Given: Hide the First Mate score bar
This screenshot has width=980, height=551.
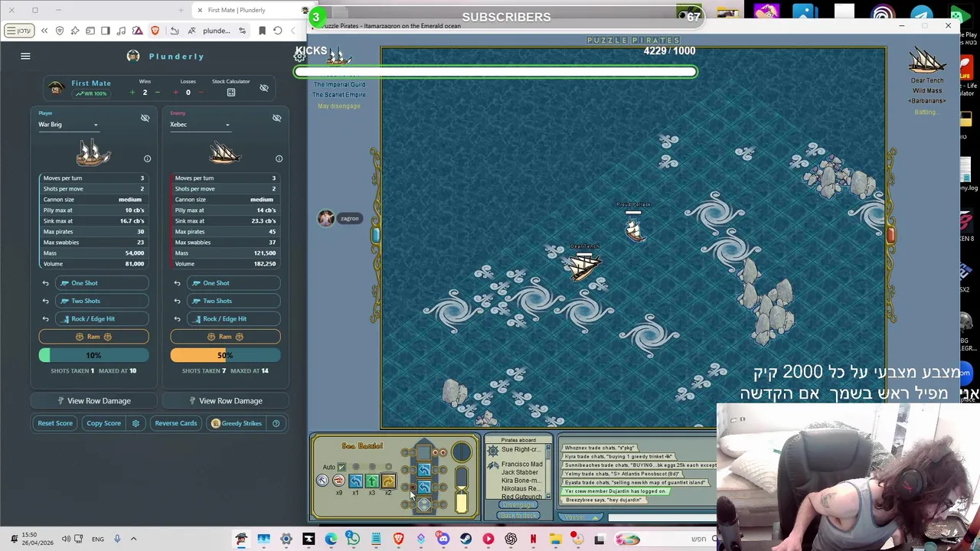Looking at the screenshot, I should pos(264,88).
